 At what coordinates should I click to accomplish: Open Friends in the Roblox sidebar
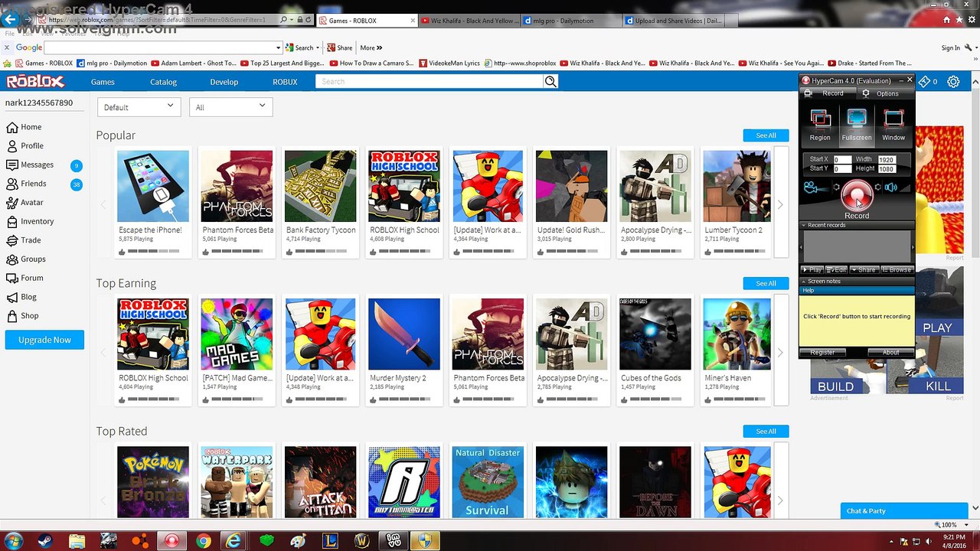pos(27,184)
